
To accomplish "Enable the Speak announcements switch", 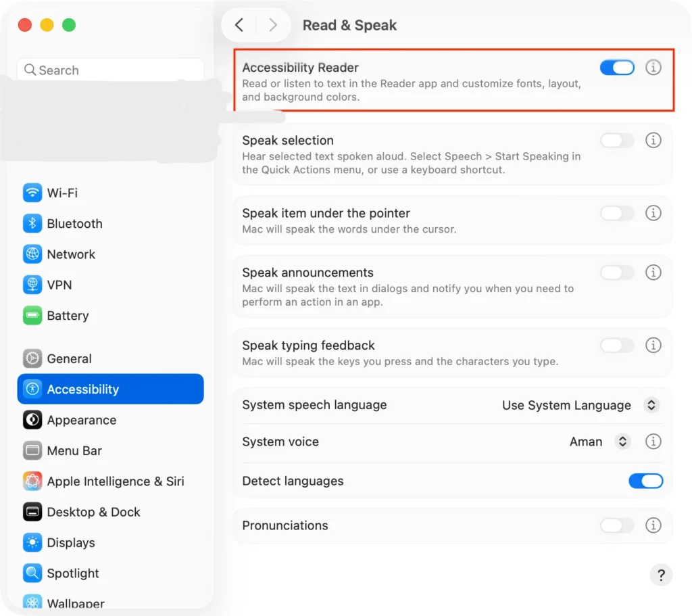I will (617, 273).
